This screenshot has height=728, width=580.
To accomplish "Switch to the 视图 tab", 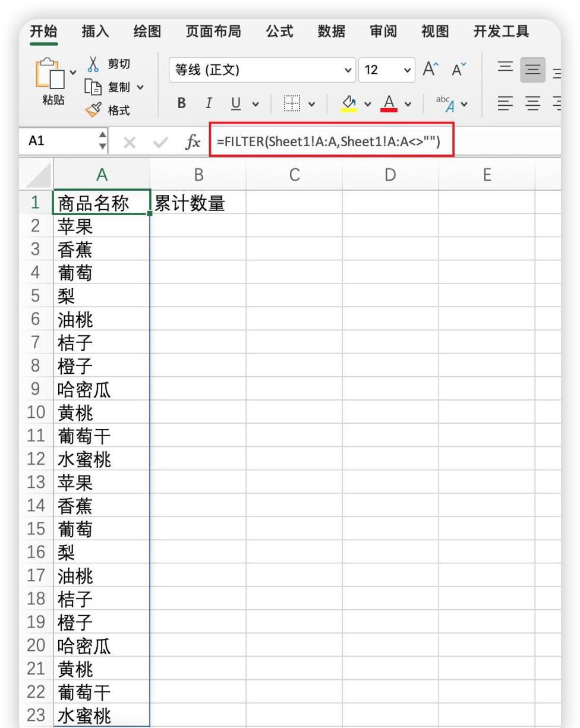I will [x=435, y=31].
